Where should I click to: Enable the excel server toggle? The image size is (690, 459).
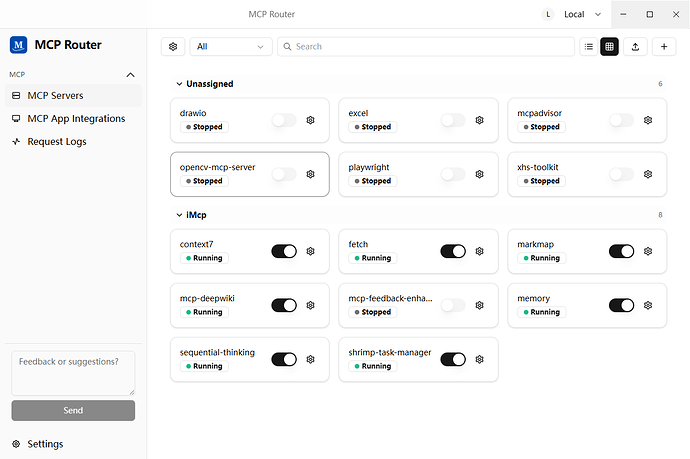pos(453,120)
